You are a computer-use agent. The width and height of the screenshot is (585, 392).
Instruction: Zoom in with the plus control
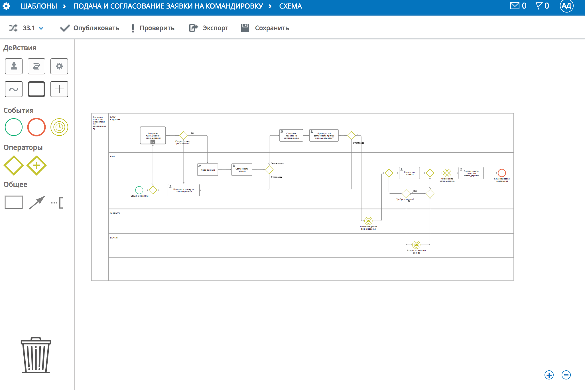[x=549, y=375]
